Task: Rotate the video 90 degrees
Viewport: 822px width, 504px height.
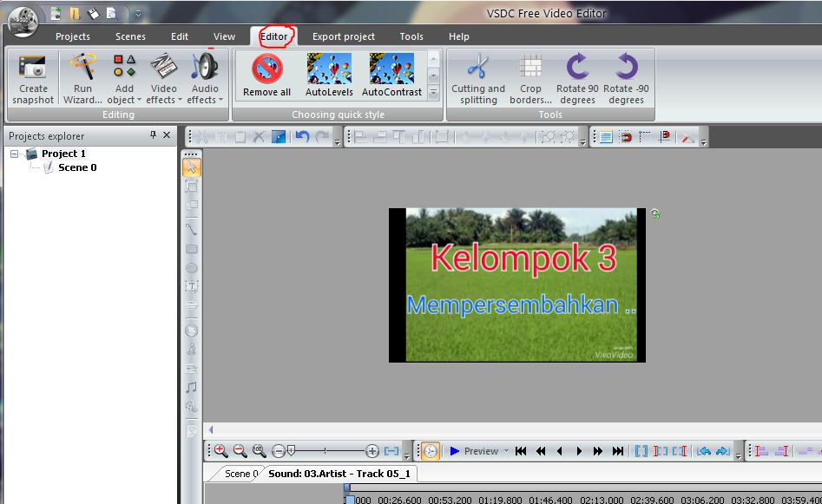Action: pyautogui.click(x=576, y=78)
